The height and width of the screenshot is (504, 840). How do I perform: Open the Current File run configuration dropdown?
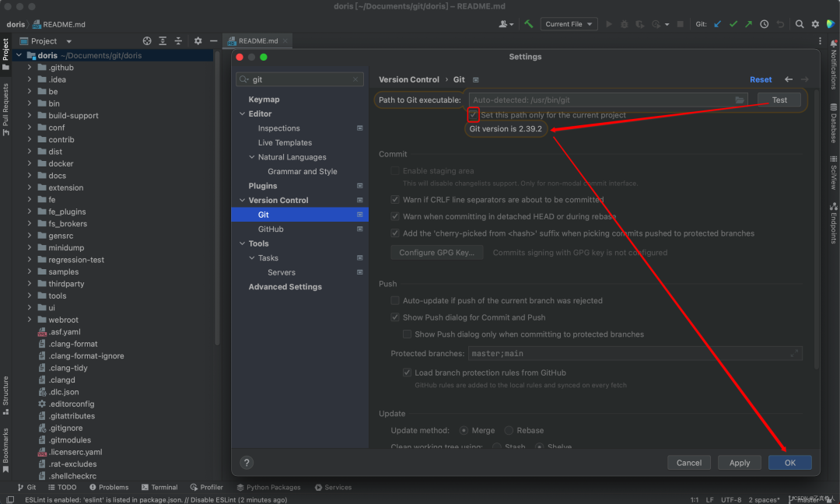point(569,24)
